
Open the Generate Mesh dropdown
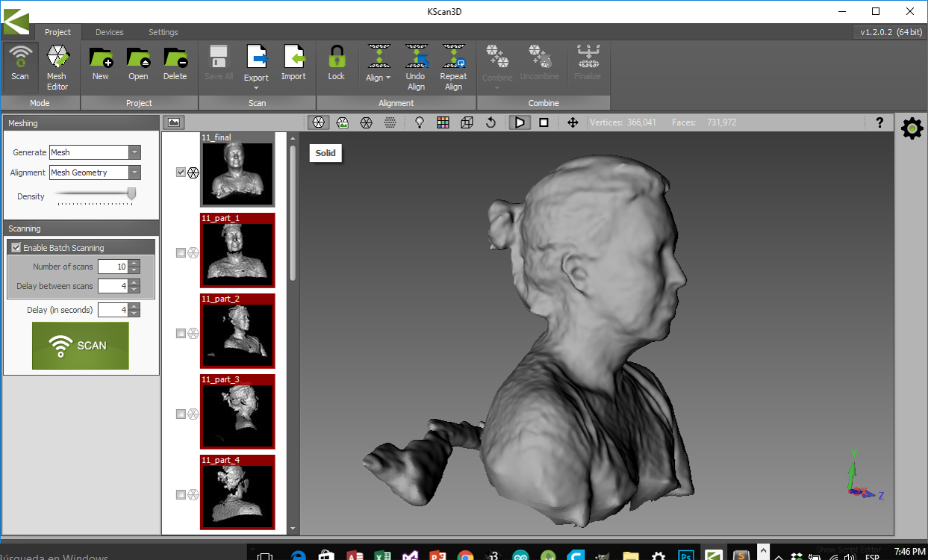pos(134,152)
